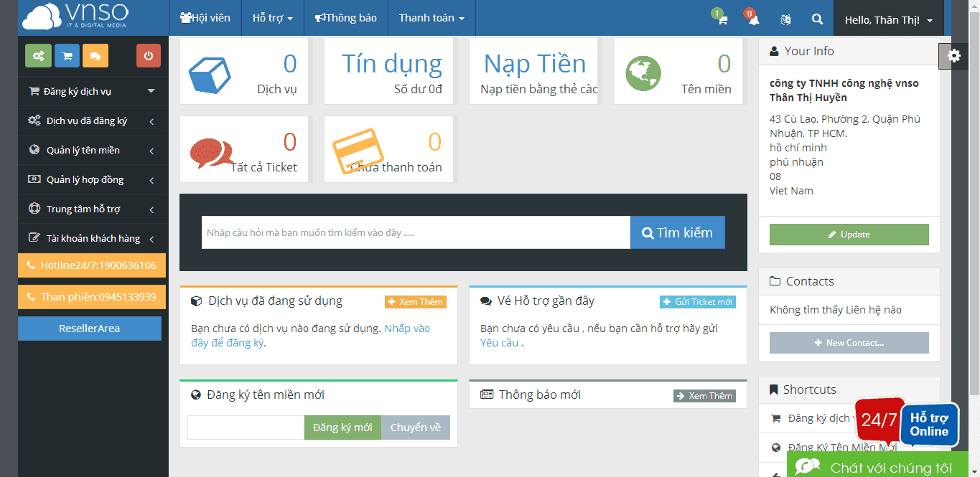Open Hỗ trợ dropdown menu
The image size is (980, 477).
(x=273, y=18)
